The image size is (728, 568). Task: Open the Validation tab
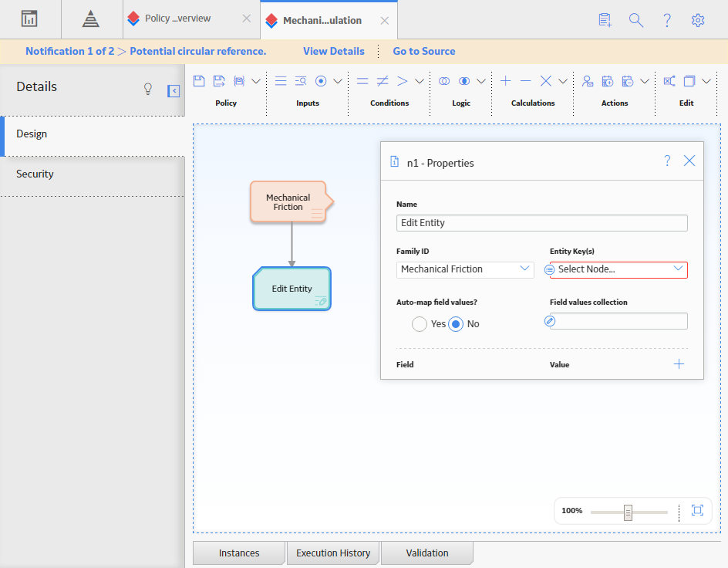[x=427, y=553]
